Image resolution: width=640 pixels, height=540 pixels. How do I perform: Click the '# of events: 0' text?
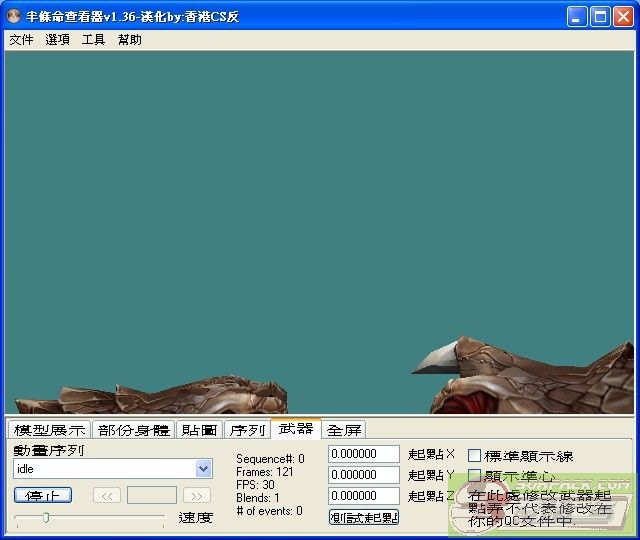pyautogui.click(x=269, y=511)
